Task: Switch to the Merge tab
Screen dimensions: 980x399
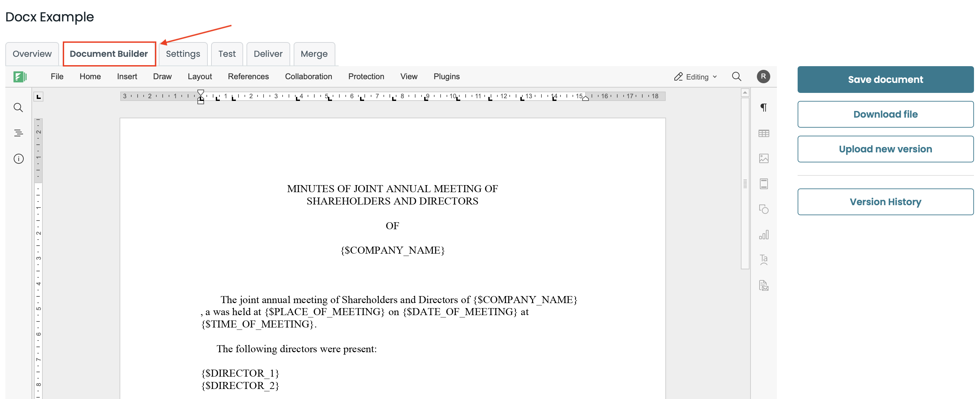Action: pyautogui.click(x=314, y=54)
